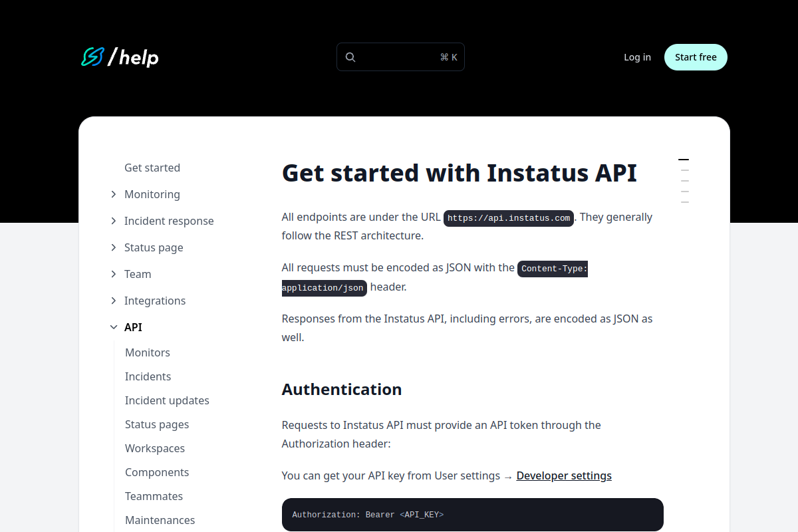Expand the Team chevron
Image resolution: width=798 pixels, height=532 pixels.
click(114, 274)
